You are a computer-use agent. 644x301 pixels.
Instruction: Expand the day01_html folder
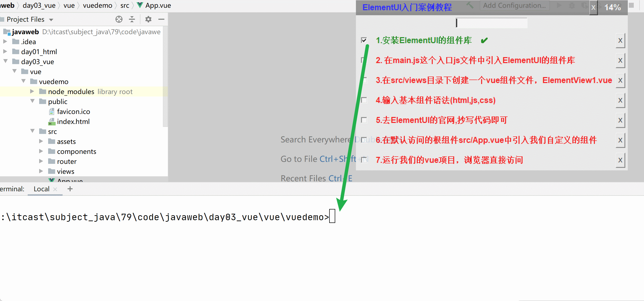(x=5, y=52)
